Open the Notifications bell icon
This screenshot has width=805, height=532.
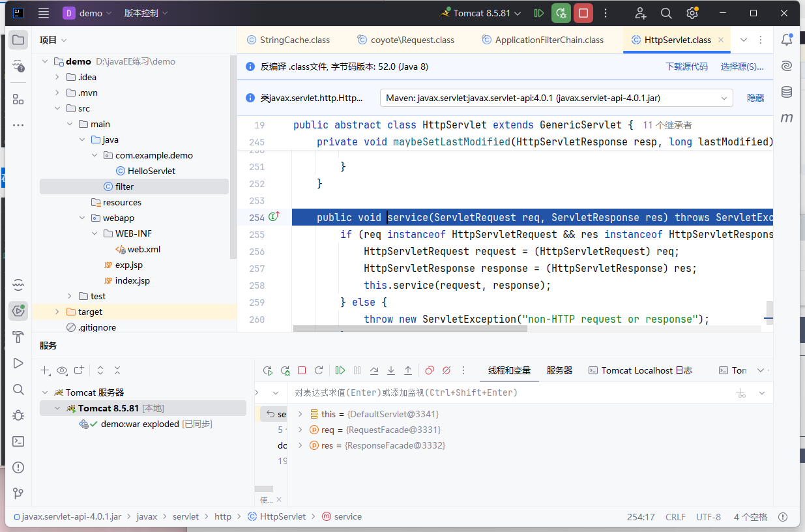(x=787, y=40)
